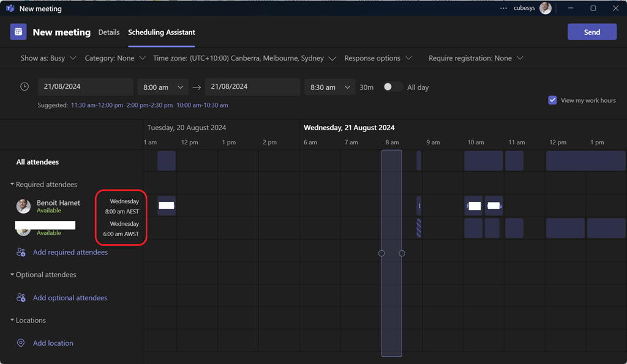Toggle the All day switch
This screenshot has width=627, height=364.
tap(392, 87)
